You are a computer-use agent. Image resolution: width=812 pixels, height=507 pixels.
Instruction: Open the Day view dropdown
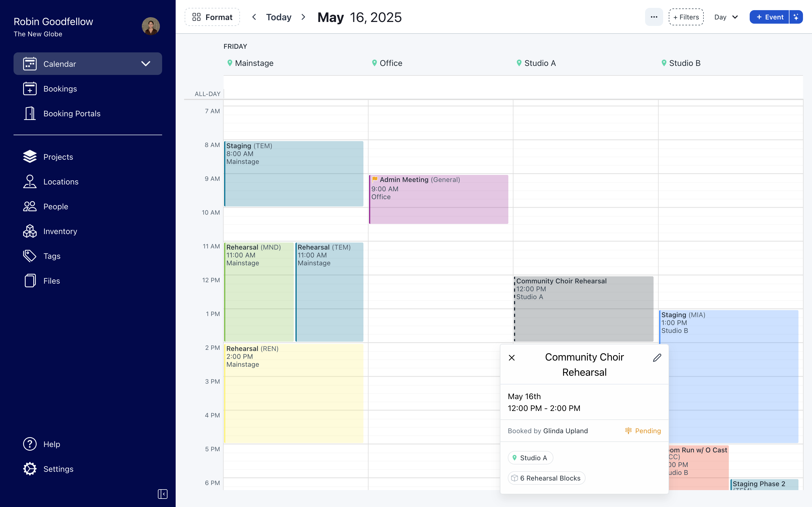click(x=726, y=17)
